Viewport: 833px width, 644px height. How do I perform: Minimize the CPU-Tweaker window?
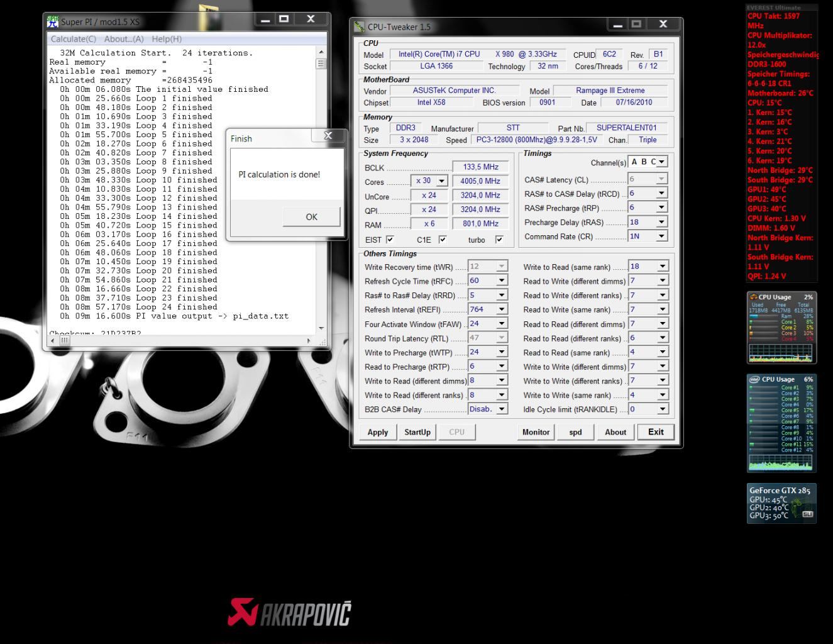[617, 25]
